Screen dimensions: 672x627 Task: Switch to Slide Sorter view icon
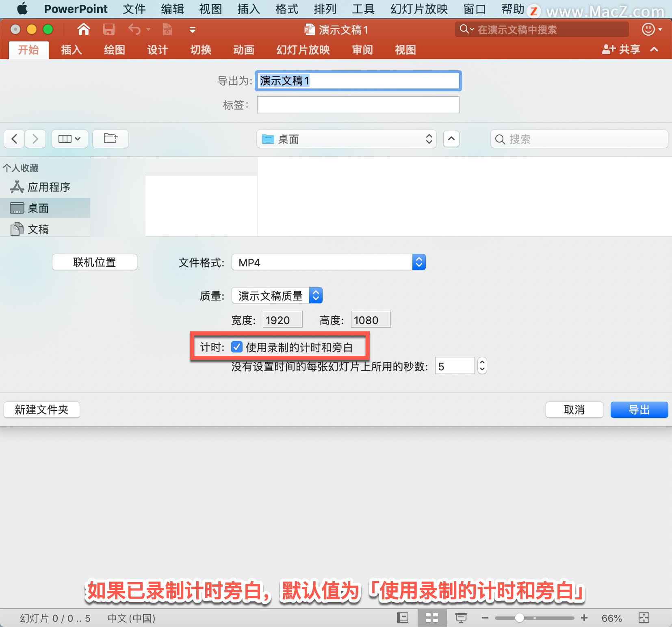(432, 618)
